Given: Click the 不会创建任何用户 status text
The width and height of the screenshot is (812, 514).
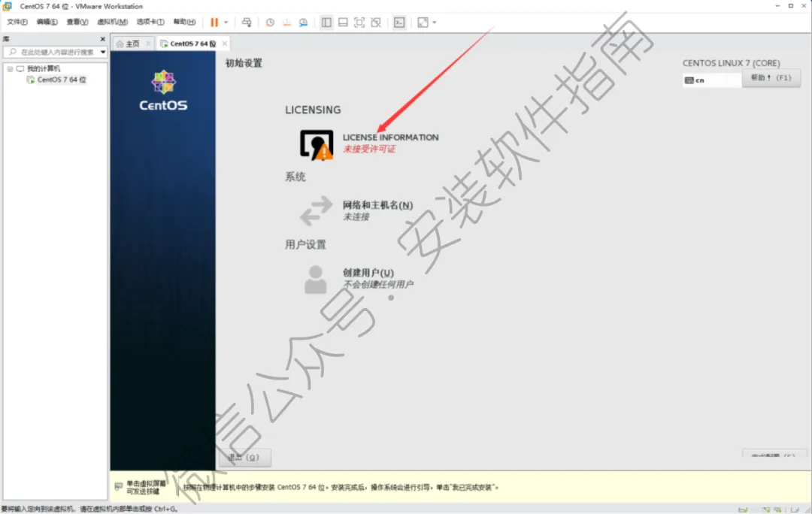Looking at the screenshot, I should pos(378,284).
